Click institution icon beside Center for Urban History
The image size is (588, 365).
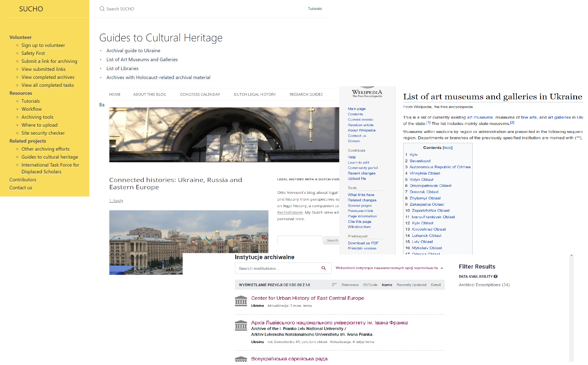(241, 301)
